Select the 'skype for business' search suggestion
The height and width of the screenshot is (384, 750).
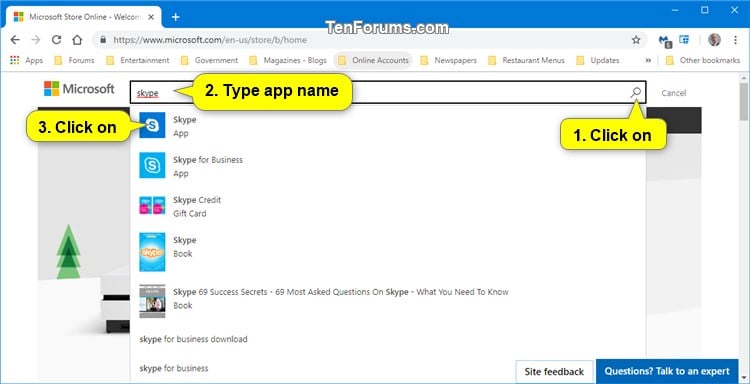[x=174, y=368]
